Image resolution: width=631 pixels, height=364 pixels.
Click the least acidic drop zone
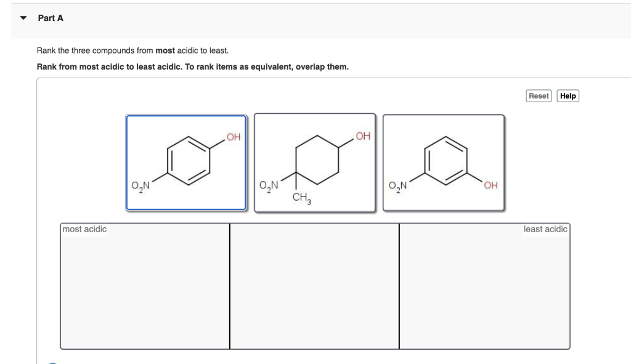(485, 286)
